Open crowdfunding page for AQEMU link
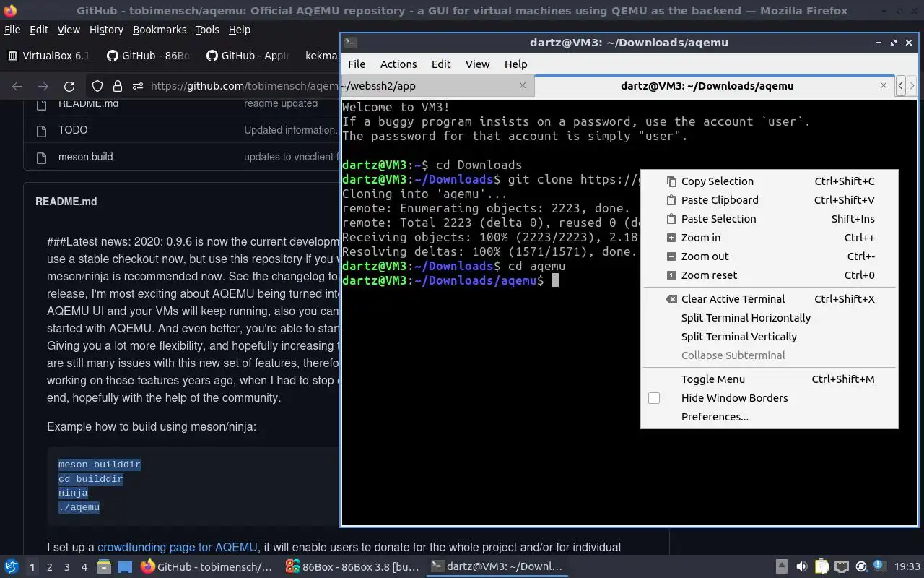This screenshot has width=924, height=578. tap(177, 547)
